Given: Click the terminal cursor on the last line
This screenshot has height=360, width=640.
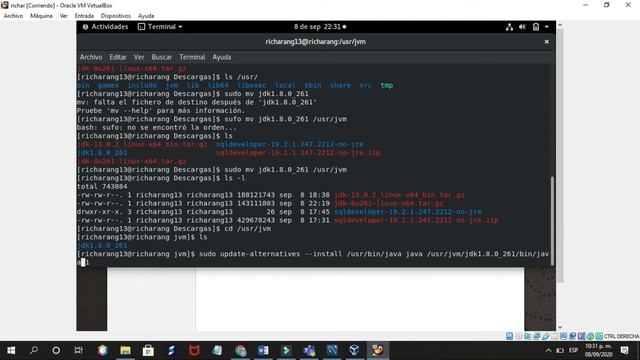Looking at the screenshot, I should pos(83,262).
